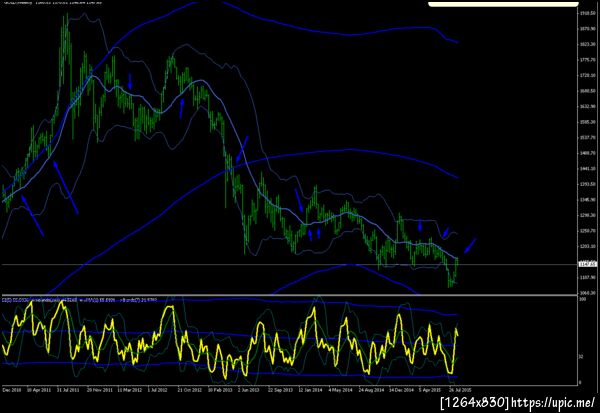Click the 10 Apr 2011 time axis label
The image size is (600, 413).
(x=39, y=390)
